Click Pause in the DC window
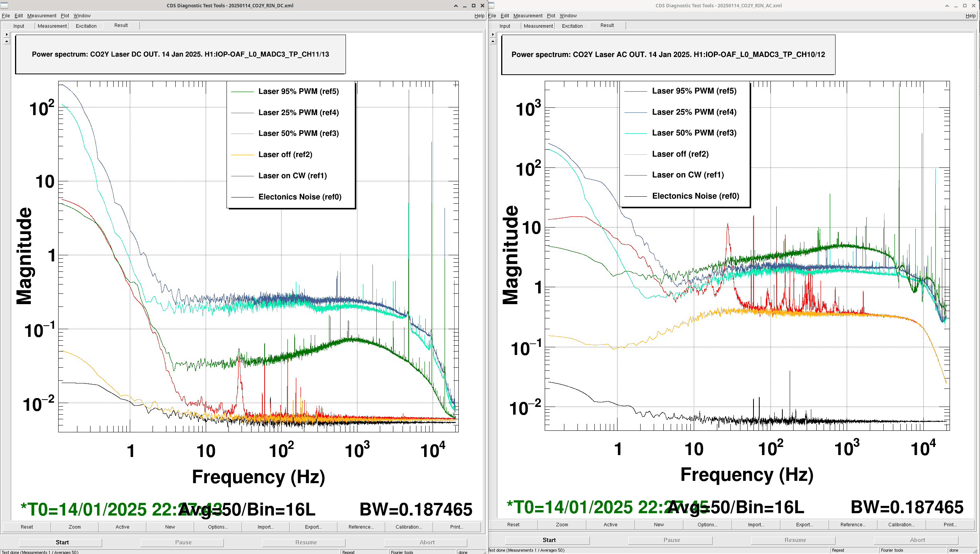 click(182, 542)
